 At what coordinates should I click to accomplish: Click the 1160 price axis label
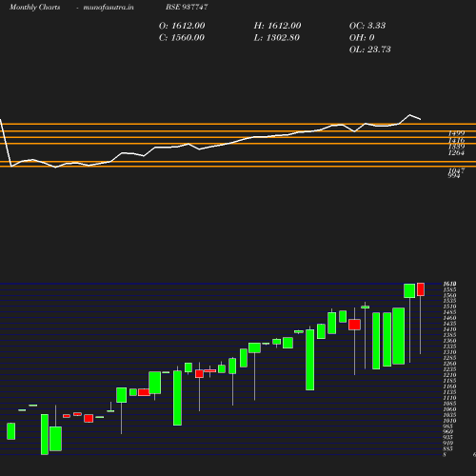(449, 387)
